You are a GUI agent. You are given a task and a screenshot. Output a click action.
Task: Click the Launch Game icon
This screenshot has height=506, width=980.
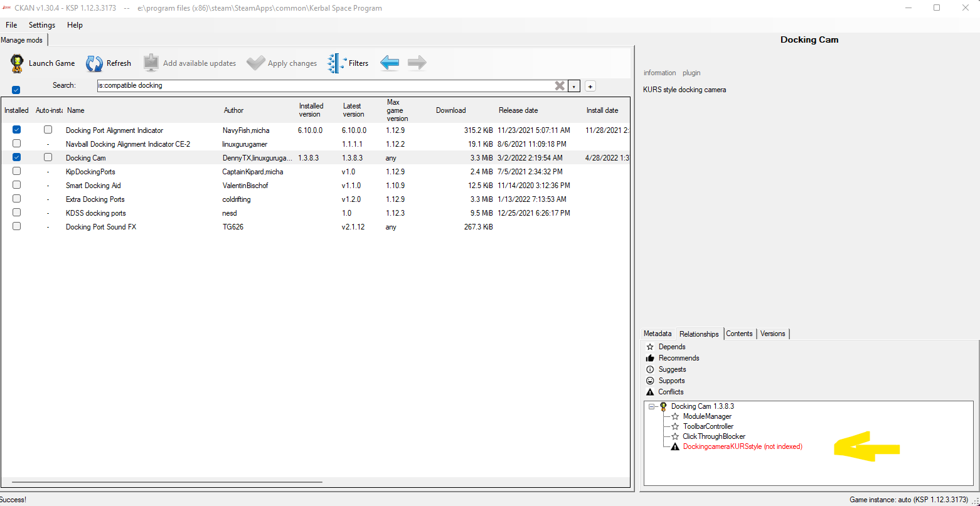(16, 63)
